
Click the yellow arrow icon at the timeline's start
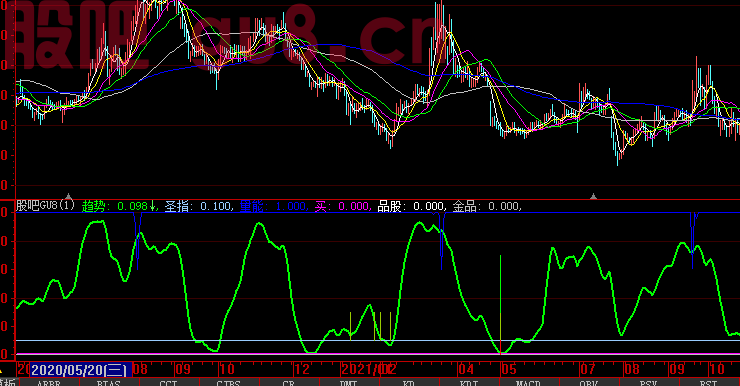pos(1,371)
